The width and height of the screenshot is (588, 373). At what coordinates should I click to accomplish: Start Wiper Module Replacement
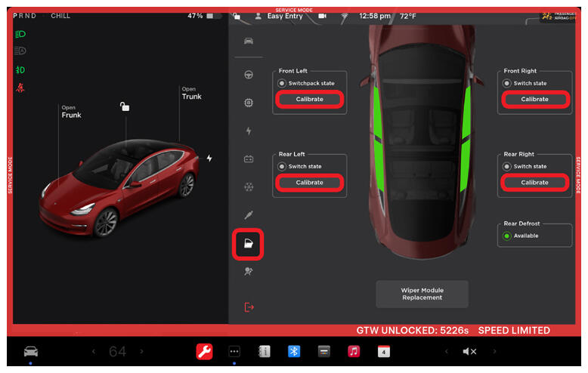point(422,294)
